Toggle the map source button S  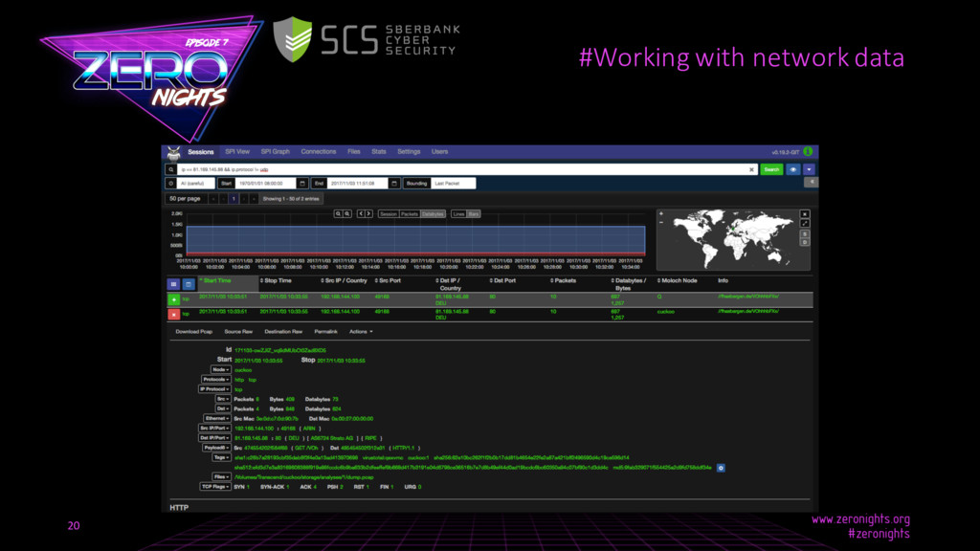(805, 233)
